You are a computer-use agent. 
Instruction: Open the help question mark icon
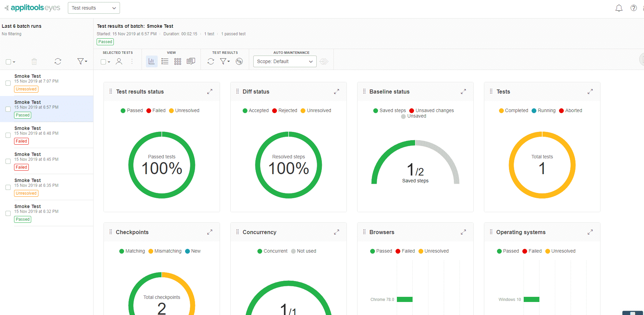coord(633,8)
